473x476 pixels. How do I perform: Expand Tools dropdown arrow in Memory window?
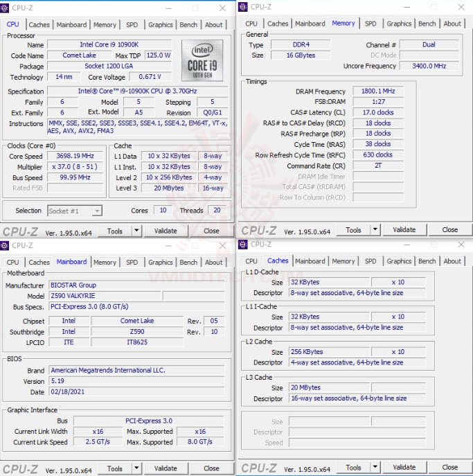[x=375, y=230]
